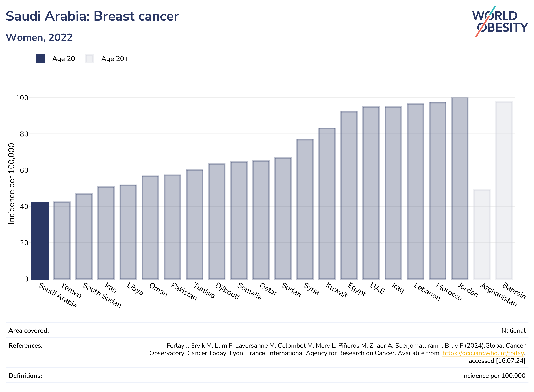534x392 pixels.
Task: Click the Age 20+ legend label
Action: coord(115,59)
